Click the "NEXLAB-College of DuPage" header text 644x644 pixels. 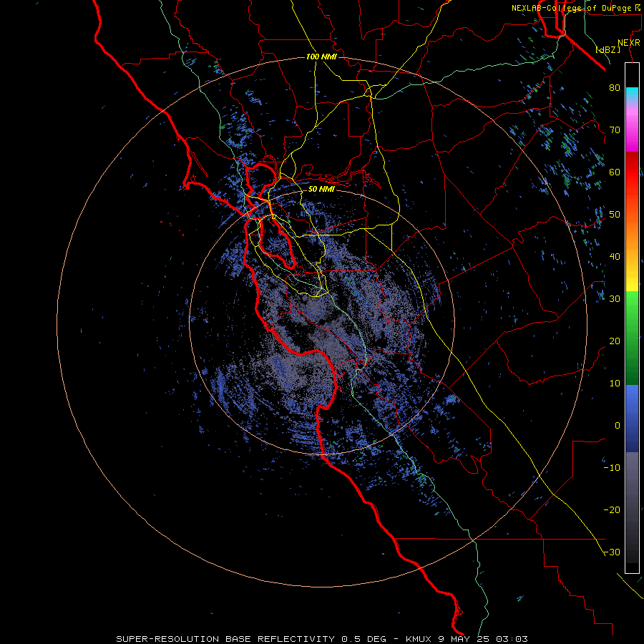tap(572, 8)
